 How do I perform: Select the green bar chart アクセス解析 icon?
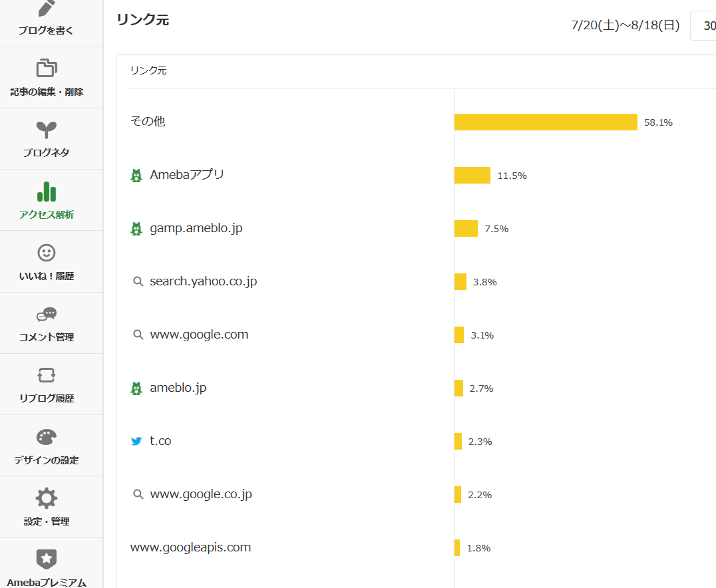tap(47, 192)
